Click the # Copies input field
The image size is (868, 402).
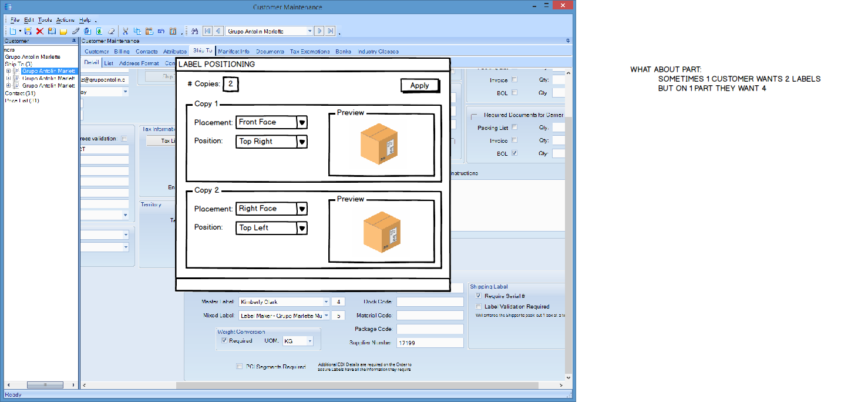tap(231, 85)
